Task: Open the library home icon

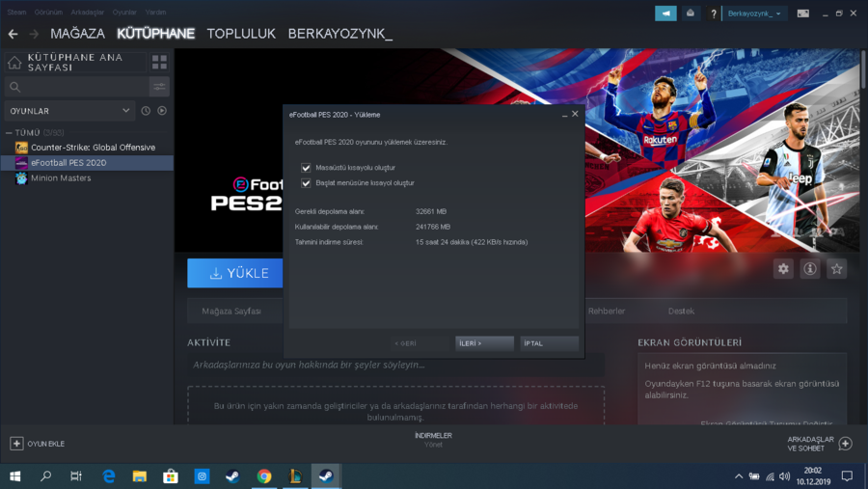Action: coord(14,63)
